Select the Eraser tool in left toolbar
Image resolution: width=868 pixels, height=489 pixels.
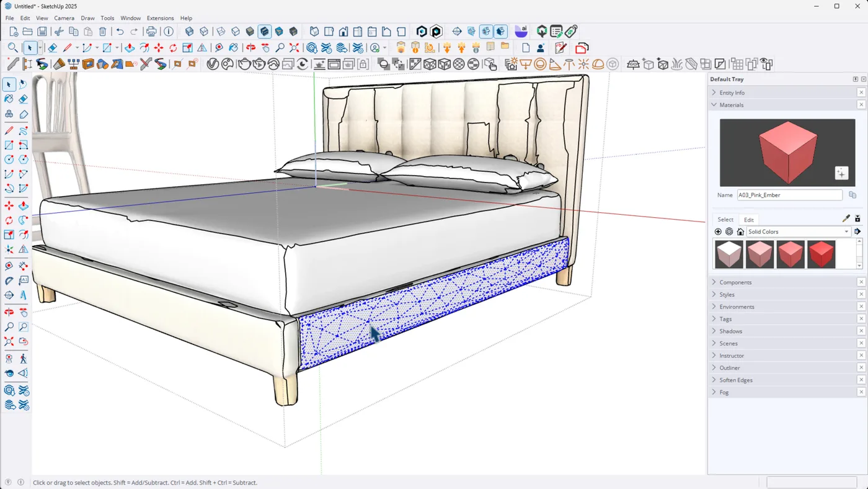[23, 99]
